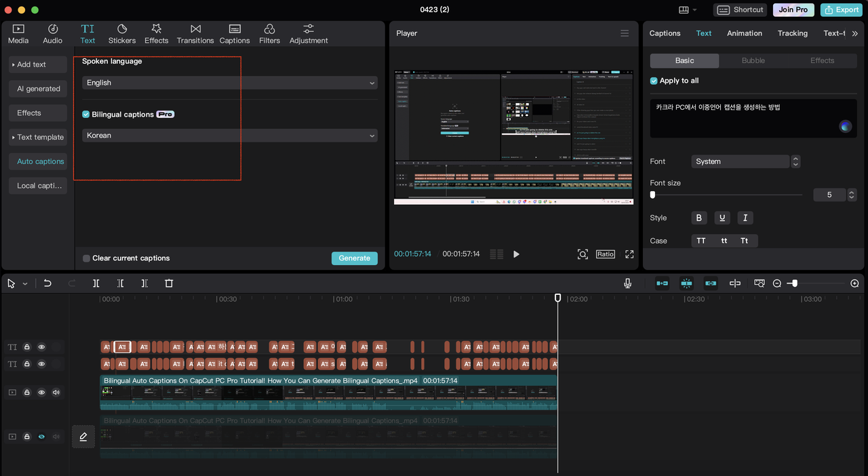The height and width of the screenshot is (476, 868).
Task: Open the Player hamburger menu
Action: (625, 33)
